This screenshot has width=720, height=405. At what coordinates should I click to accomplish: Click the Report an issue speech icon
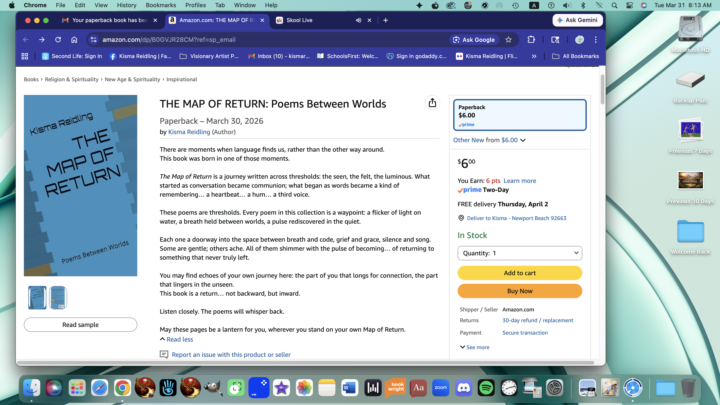click(x=164, y=354)
